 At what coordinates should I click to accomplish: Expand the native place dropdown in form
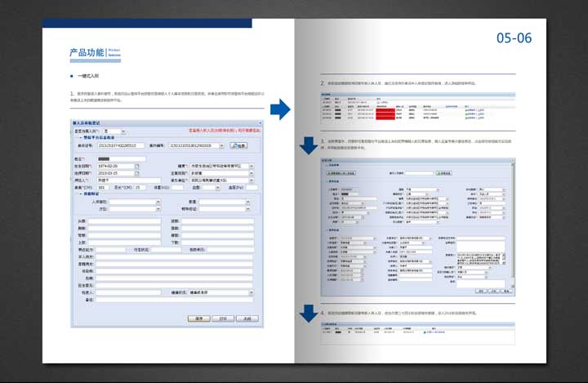point(251,166)
